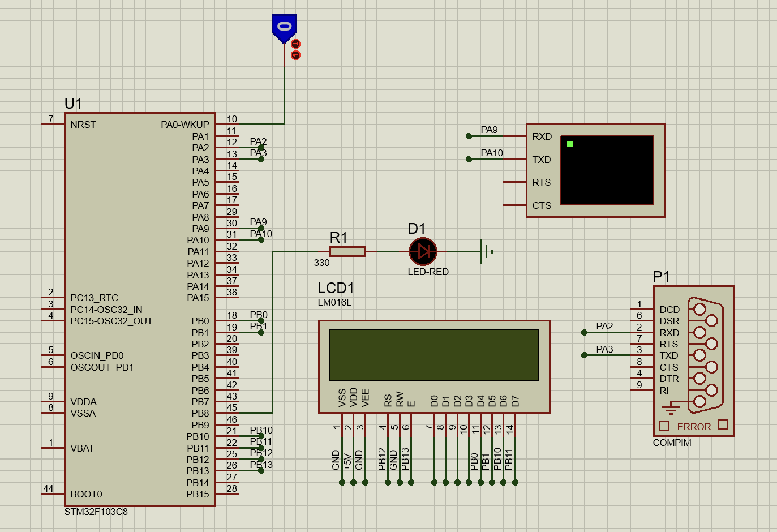Viewport: 777px width, 532px height.
Task: Click the VSSA pin name on U1
Action: (83, 413)
